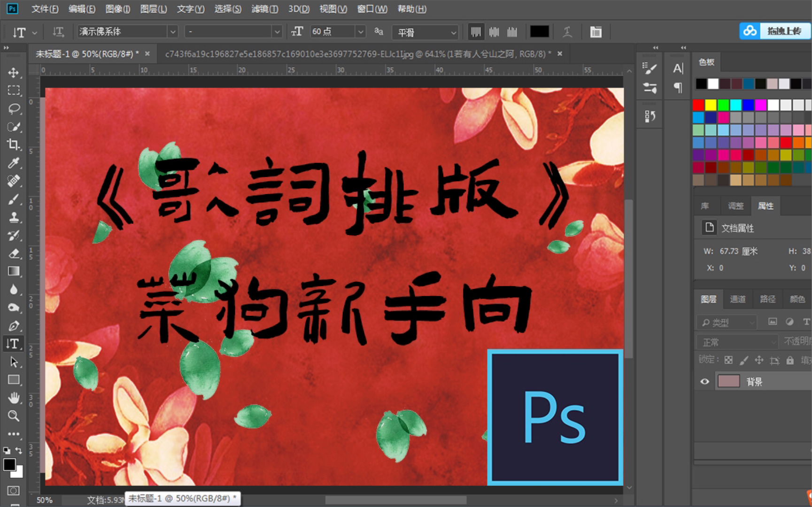Select the Zoom tool
The width and height of the screenshot is (812, 507).
coord(14,416)
